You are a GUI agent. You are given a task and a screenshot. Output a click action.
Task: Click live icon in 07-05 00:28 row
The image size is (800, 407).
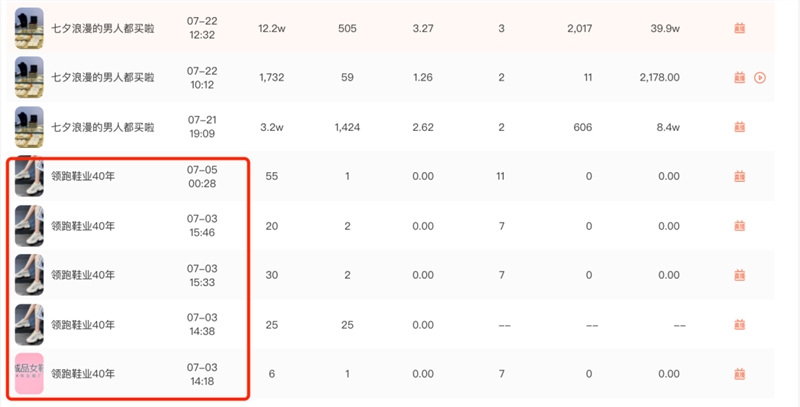pyautogui.click(x=739, y=176)
